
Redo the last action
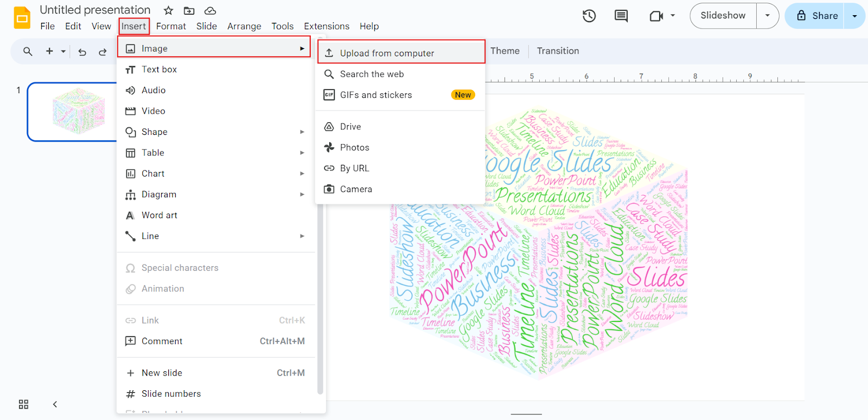click(x=103, y=52)
